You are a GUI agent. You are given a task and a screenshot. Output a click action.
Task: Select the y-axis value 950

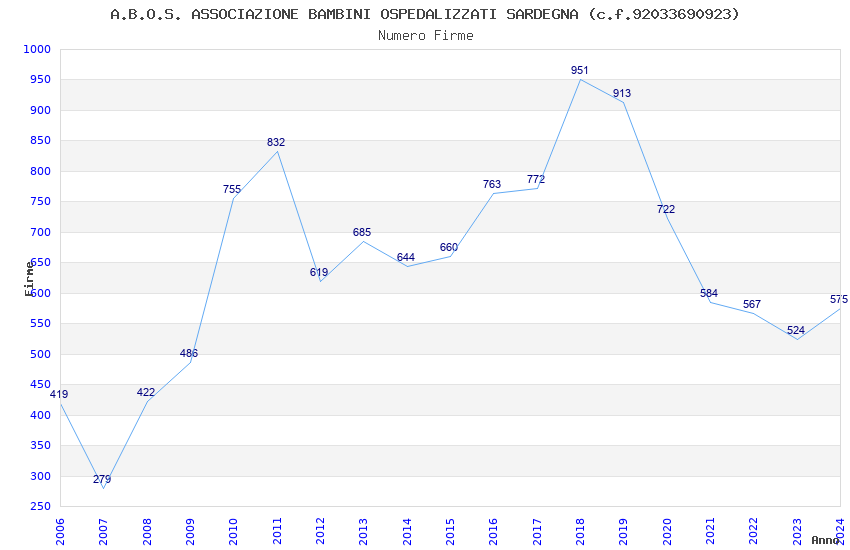[x=41, y=80]
